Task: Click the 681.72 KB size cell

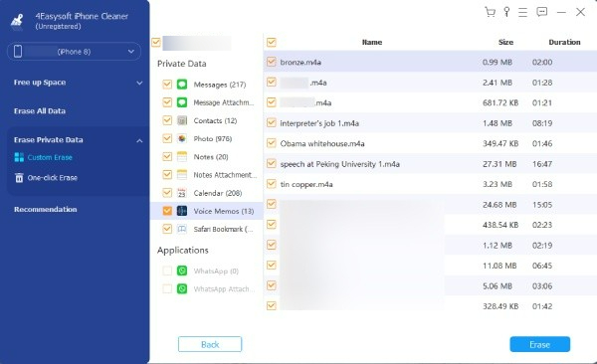Action: [x=500, y=102]
